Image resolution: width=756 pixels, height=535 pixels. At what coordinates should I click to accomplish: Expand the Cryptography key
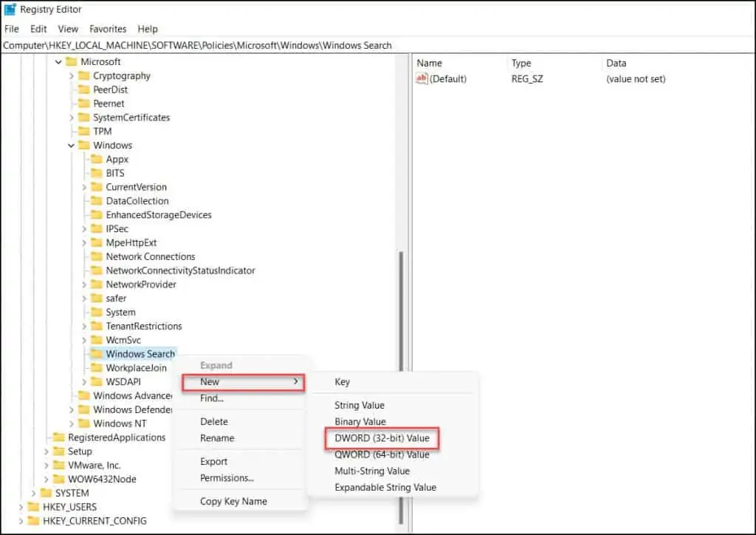tap(72, 75)
